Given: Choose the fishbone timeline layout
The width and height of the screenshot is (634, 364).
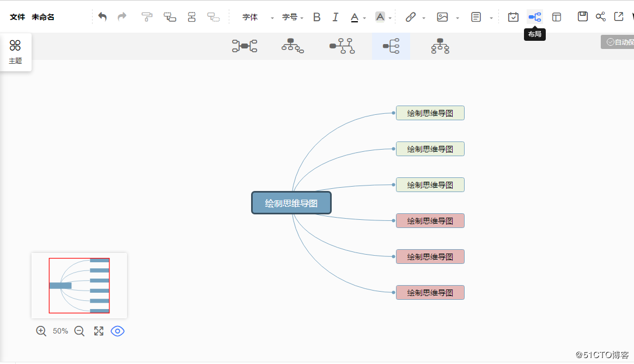Looking at the screenshot, I should [342, 46].
